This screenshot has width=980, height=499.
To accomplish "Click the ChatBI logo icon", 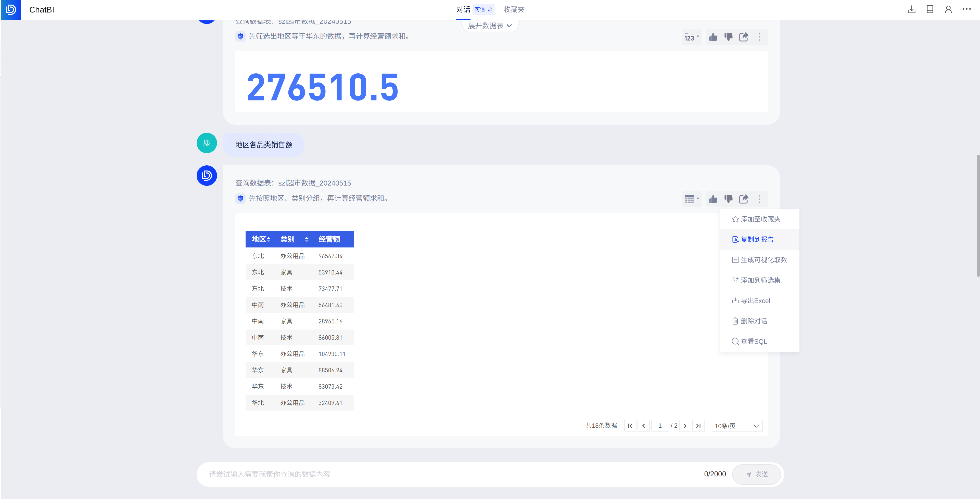I will tap(11, 9).
